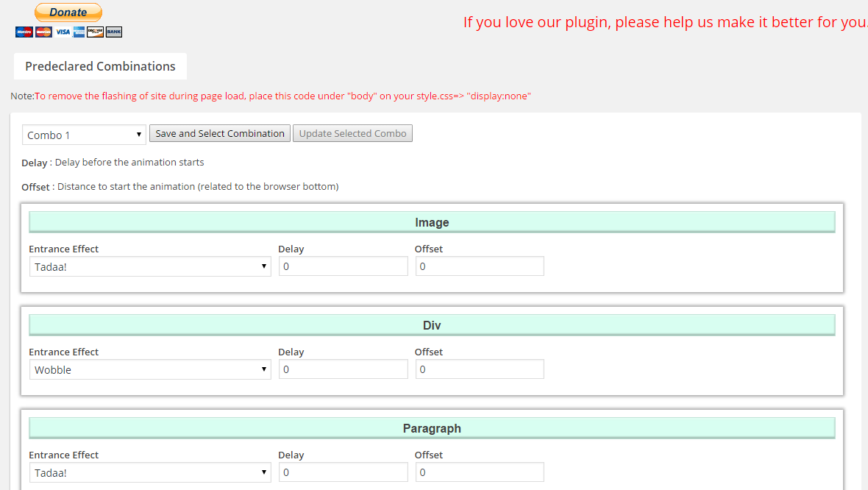Viewport: 868px width, 490px height.
Task: Click the VISA card icon
Action: tap(63, 32)
